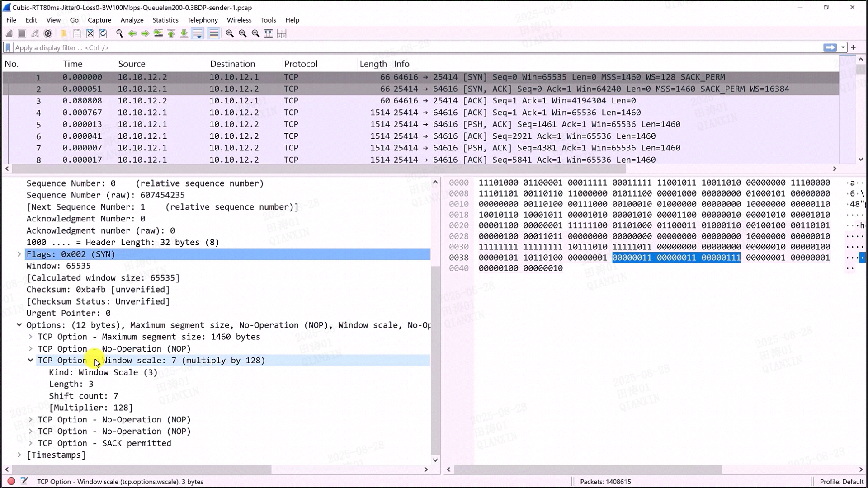Open the display filter history dropdown
This screenshot has width=868, height=488.
843,47
